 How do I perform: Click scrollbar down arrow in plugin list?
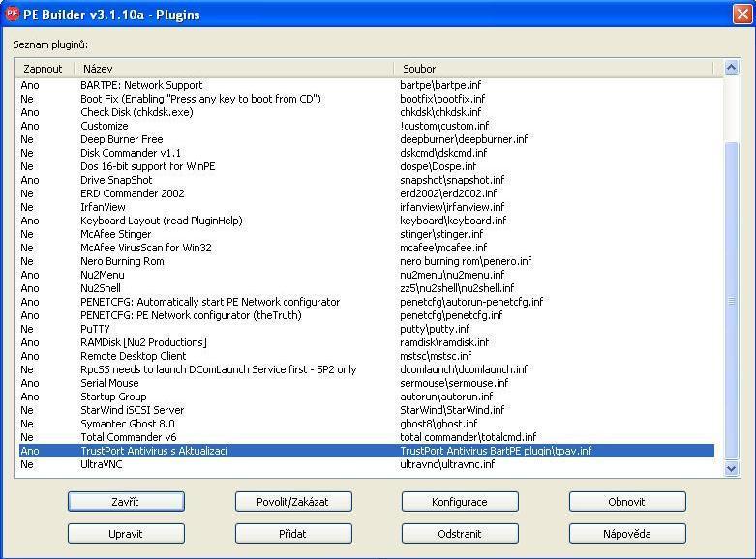[x=732, y=468]
